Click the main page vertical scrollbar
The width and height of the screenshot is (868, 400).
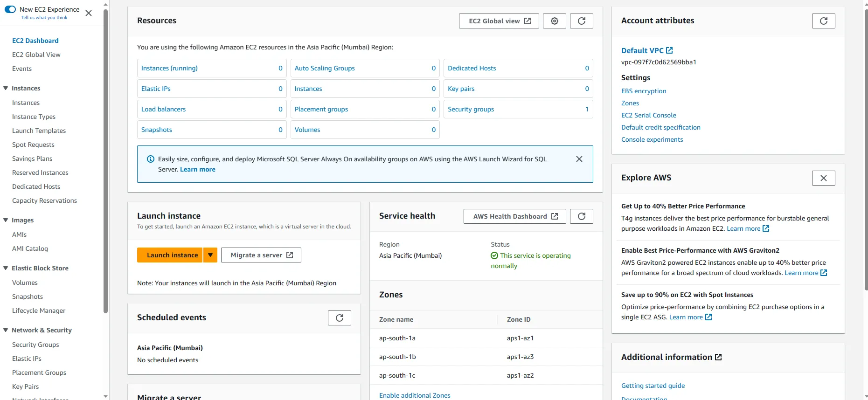866,149
